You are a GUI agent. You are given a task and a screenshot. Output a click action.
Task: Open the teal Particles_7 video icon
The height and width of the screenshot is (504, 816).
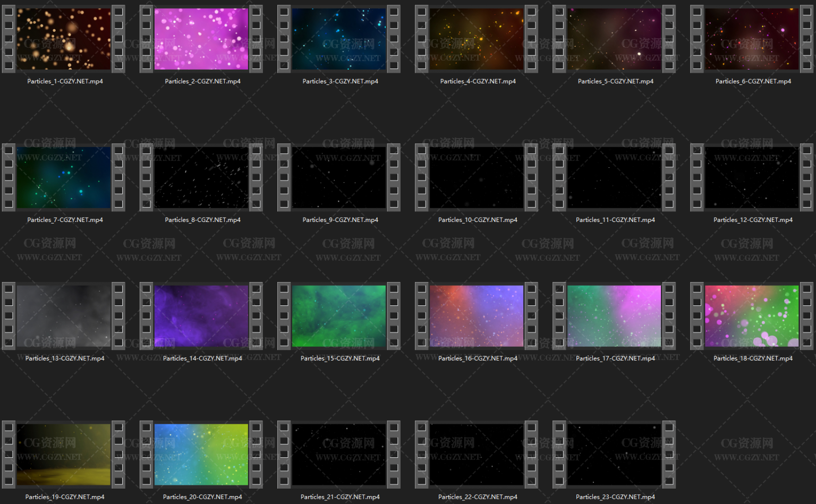[x=64, y=177]
